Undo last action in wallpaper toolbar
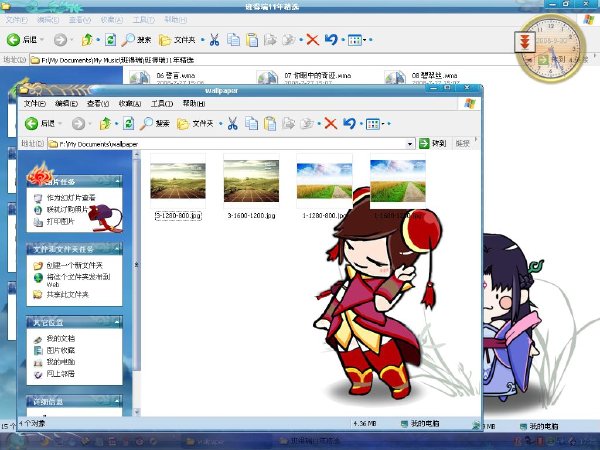Image resolution: width=600 pixels, height=450 pixels. (x=349, y=123)
